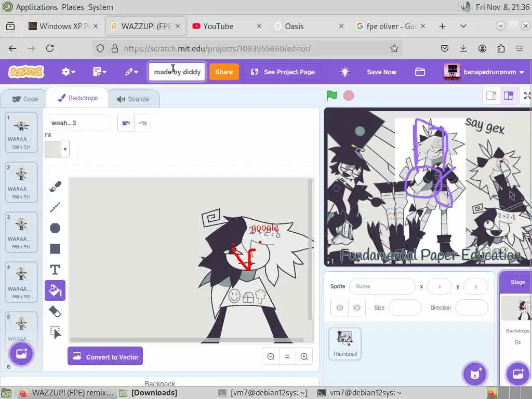Redo the paint action
Screen dimensions: 532x399
(142, 123)
